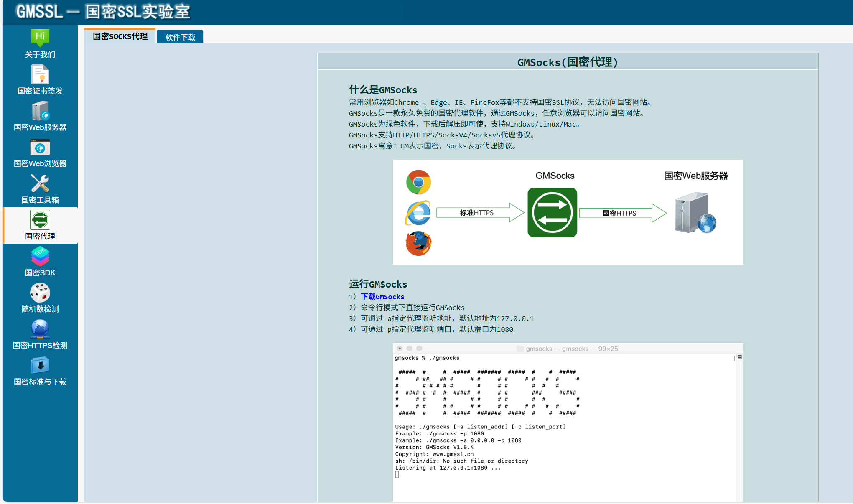Click the 下载GMSocks link
853x504 pixels.
[x=382, y=297]
